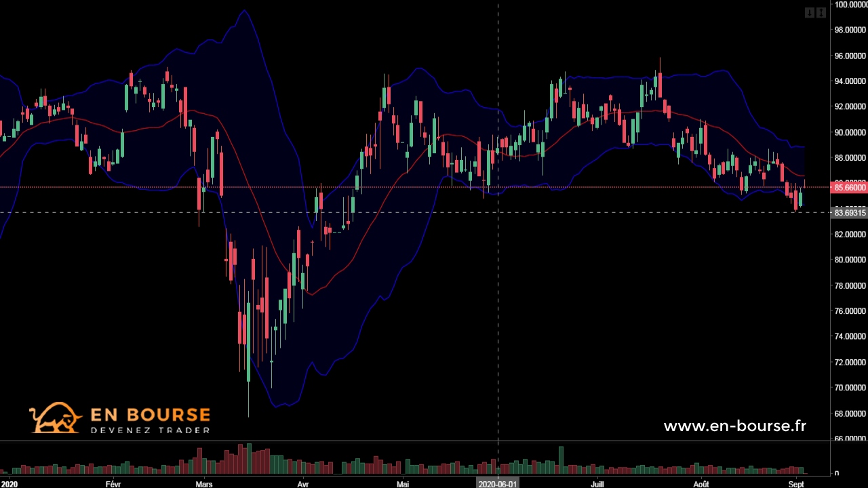The height and width of the screenshot is (488, 868).
Task: Click the 82.00000 price axis label
Action: pos(850,235)
